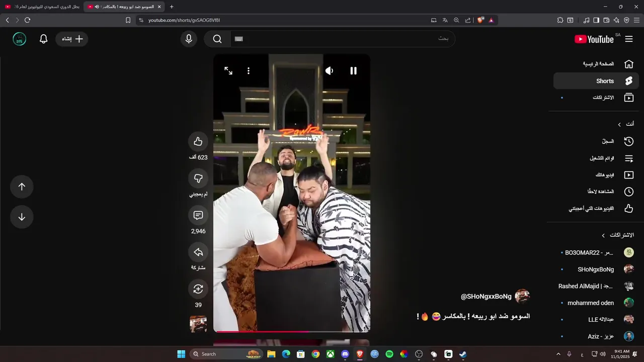Open Leo AI sparkle icon
Screen dimensions: 644x362
click(616, 20)
